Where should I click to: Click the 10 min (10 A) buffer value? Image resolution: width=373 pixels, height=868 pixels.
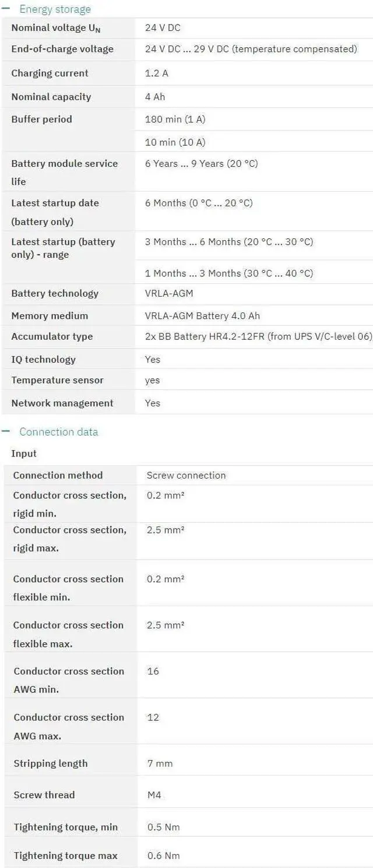(x=175, y=142)
